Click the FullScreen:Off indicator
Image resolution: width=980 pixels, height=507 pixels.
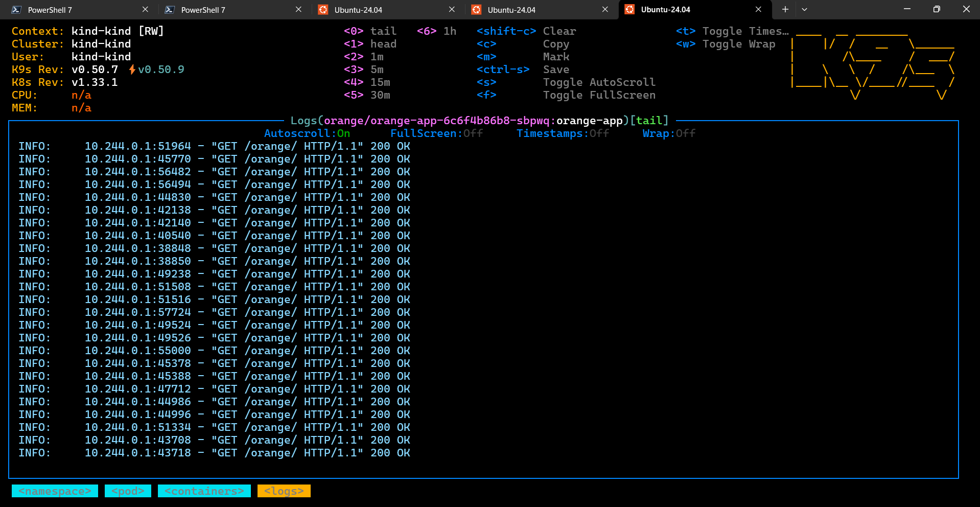coord(436,133)
